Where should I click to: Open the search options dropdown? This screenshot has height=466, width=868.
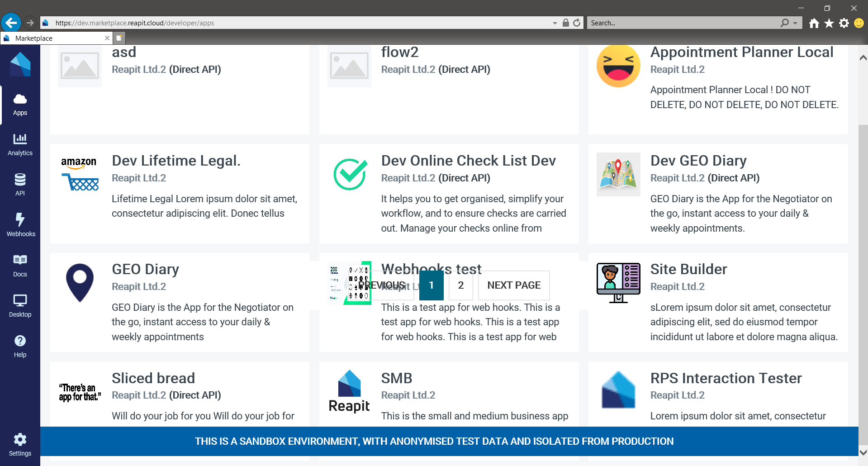tap(794, 23)
